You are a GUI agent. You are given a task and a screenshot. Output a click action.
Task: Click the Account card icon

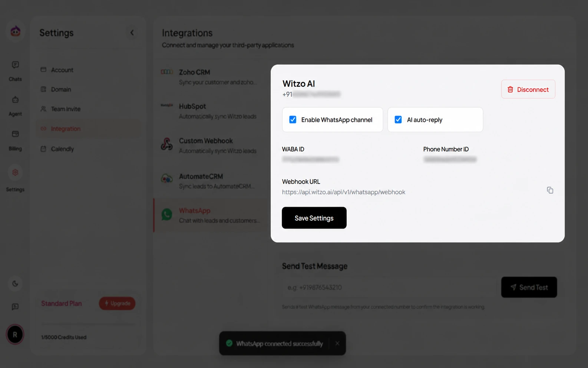(x=43, y=70)
